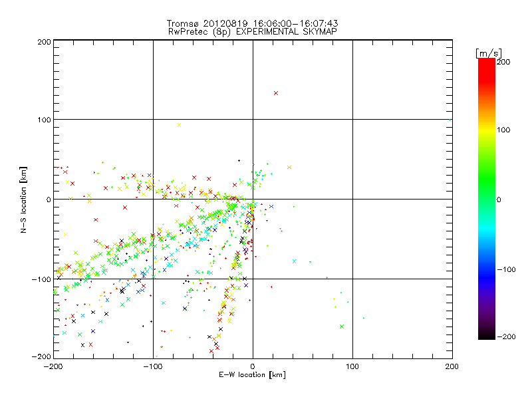Screen dimensions: 532x399
Task: Click the black bottom end of the color bar
Action: pyautogui.click(x=486, y=336)
